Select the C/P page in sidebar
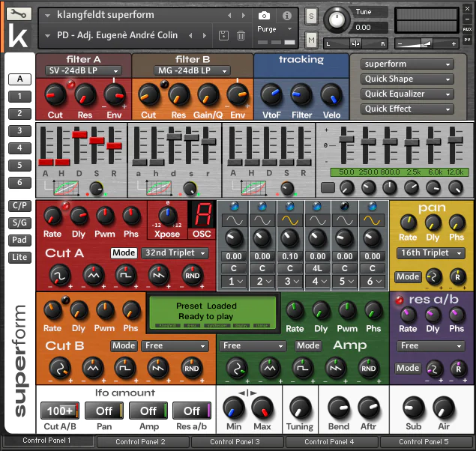Image resolution: width=476 pixels, height=451 pixels. click(x=19, y=205)
